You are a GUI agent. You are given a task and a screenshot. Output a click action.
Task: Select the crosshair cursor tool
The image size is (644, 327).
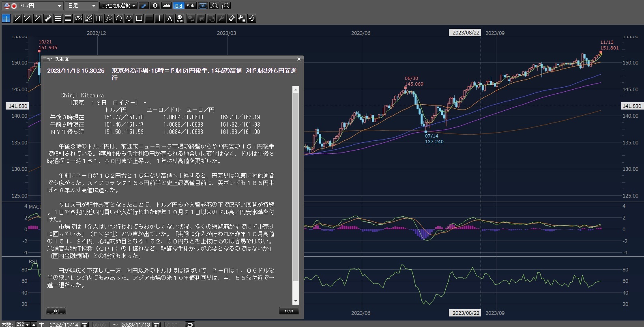click(6, 18)
